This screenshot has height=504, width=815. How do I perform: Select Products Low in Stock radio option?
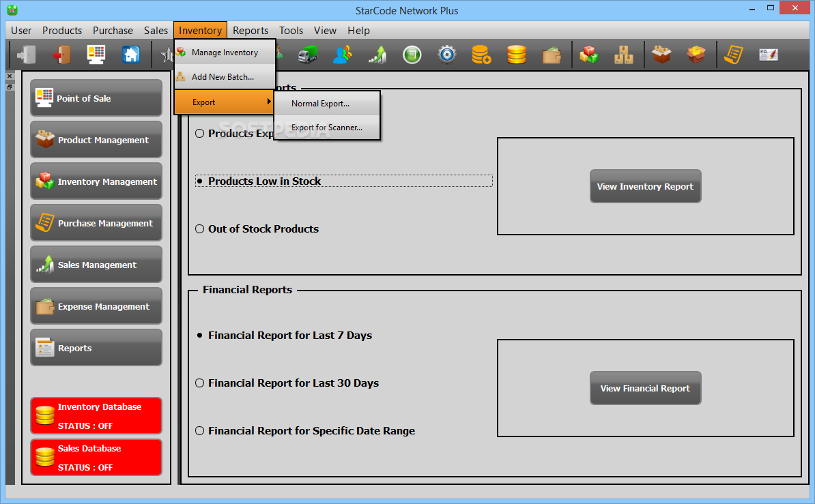tap(343, 181)
